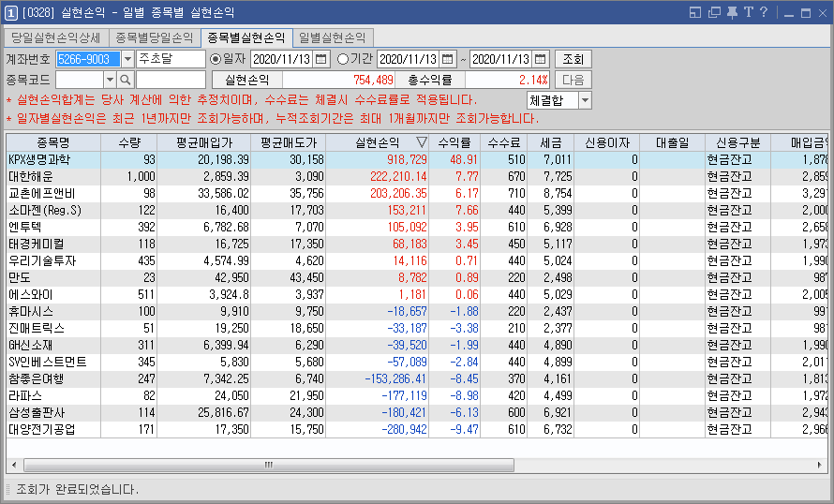Click the screen layout icon in title bar

coord(695,12)
